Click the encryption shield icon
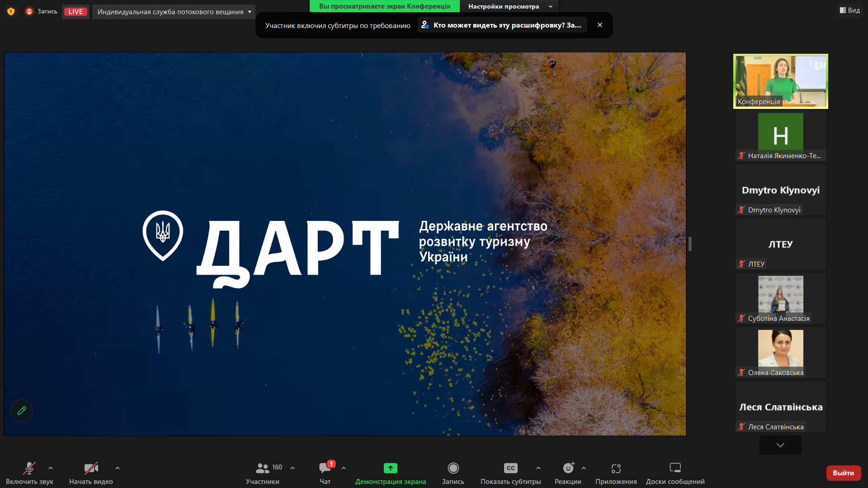This screenshot has height=488, width=868. point(11,11)
